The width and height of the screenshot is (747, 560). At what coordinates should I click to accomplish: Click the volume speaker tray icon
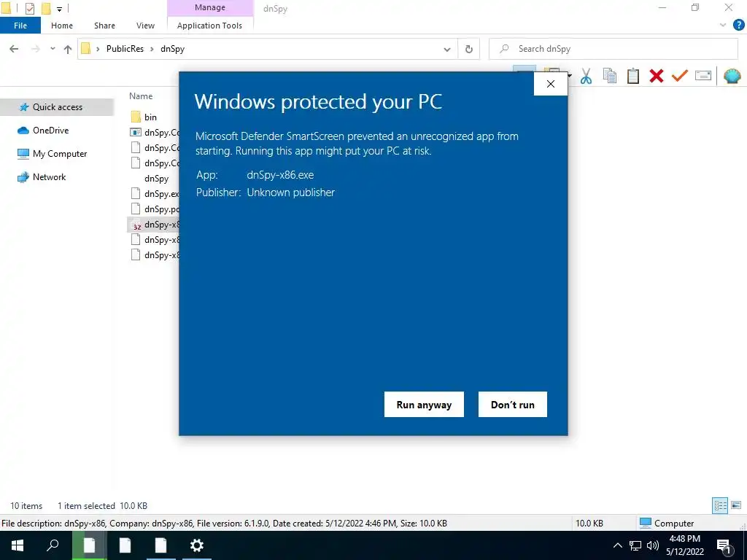[x=653, y=545]
